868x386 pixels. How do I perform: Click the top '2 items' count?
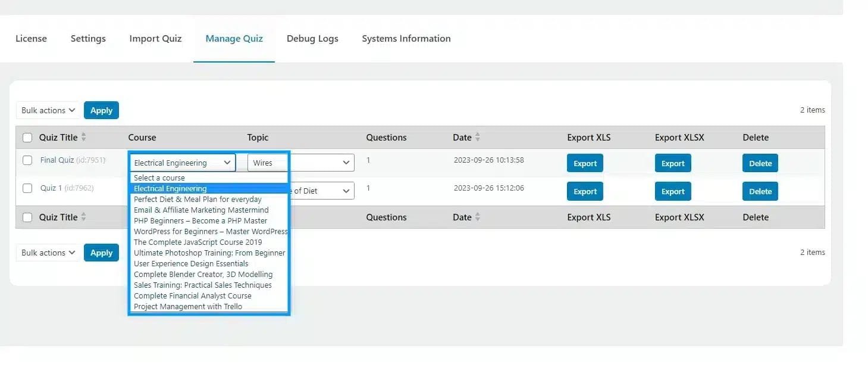pyautogui.click(x=812, y=110)
